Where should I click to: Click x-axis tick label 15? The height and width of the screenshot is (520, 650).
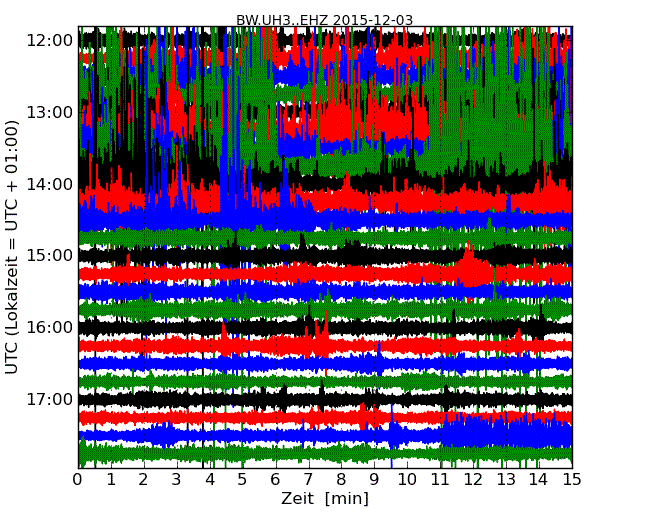572,479
